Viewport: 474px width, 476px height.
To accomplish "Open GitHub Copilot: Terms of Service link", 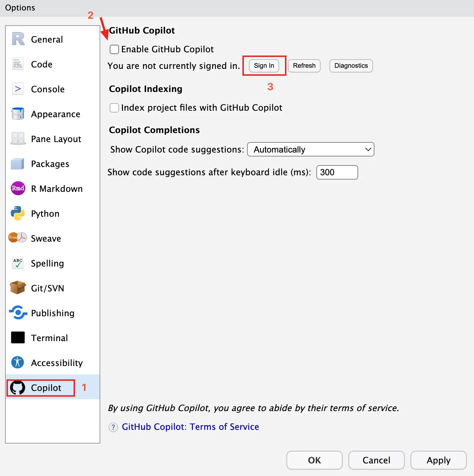I will point(190,427).
